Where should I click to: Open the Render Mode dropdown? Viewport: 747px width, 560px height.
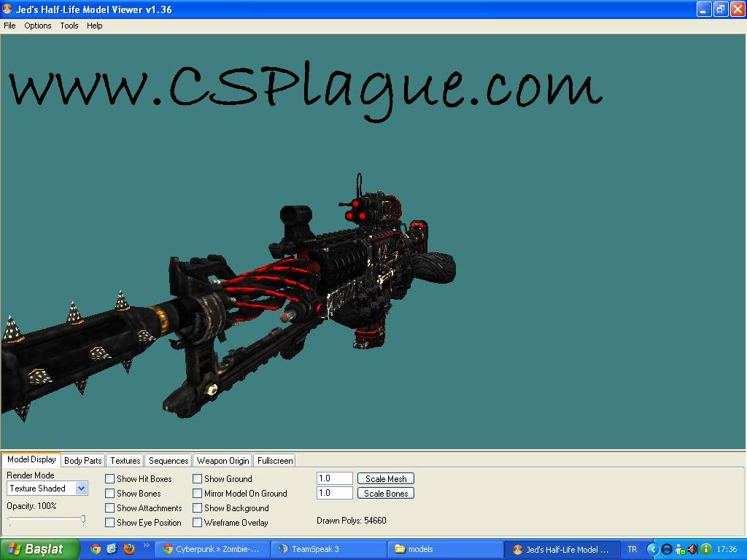click(x=81, y=489)
